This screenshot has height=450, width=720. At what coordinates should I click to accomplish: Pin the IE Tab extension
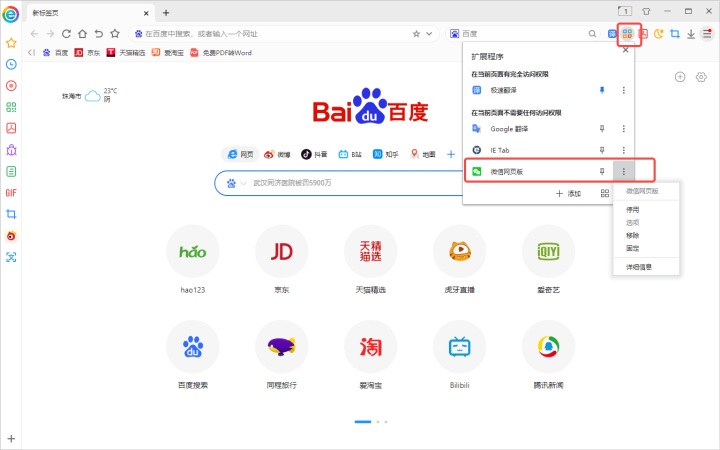pyautogui.click(x=602, y=150)
